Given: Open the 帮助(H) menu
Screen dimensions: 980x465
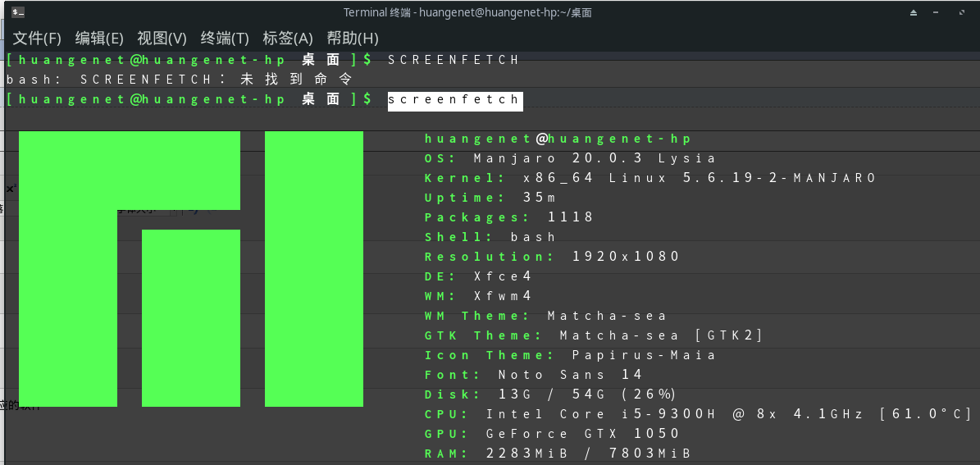Looking at the screenshot, I should pos(353,39).
